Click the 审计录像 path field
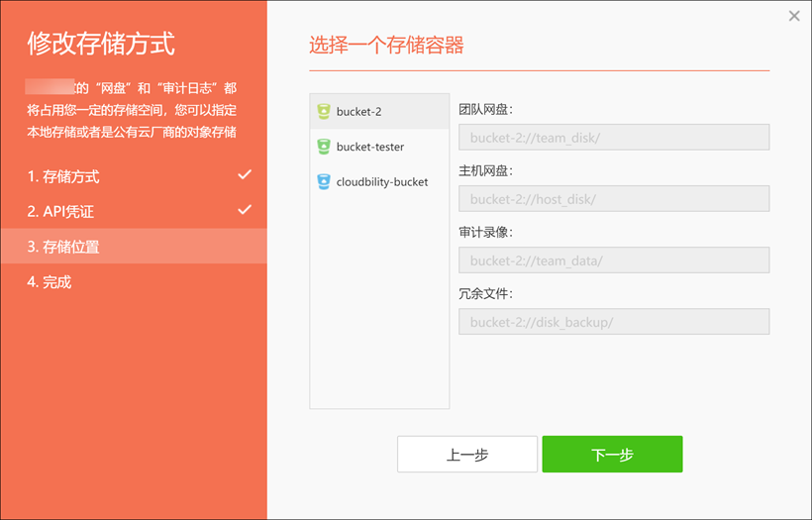 pyautogui.click(x=614, y=260)
